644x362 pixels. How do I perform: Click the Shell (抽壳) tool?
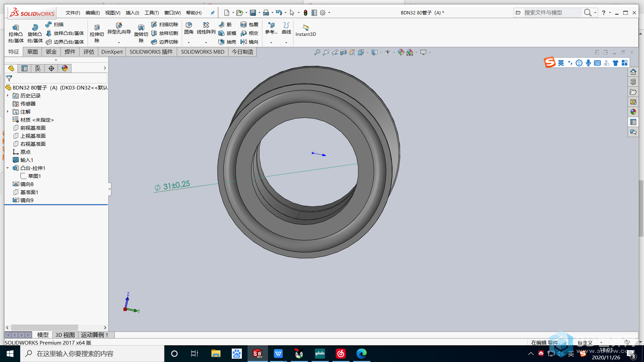227,42
